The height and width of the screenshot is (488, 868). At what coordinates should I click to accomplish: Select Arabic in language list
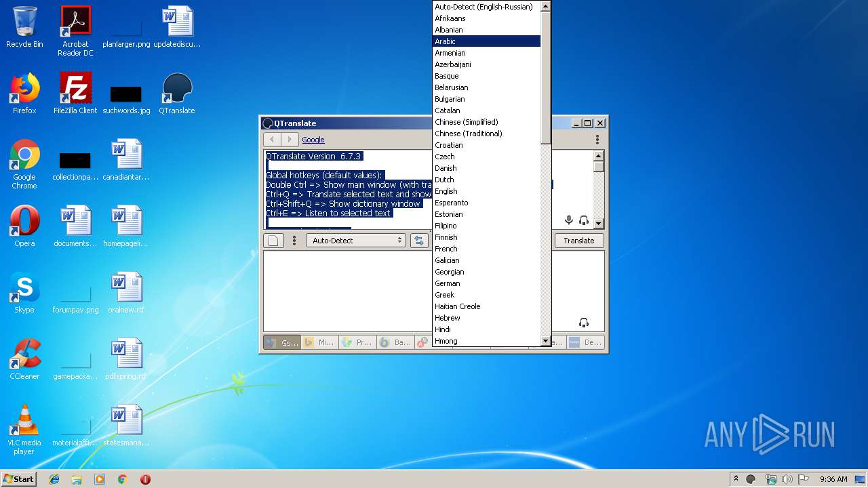click(486, 41)
